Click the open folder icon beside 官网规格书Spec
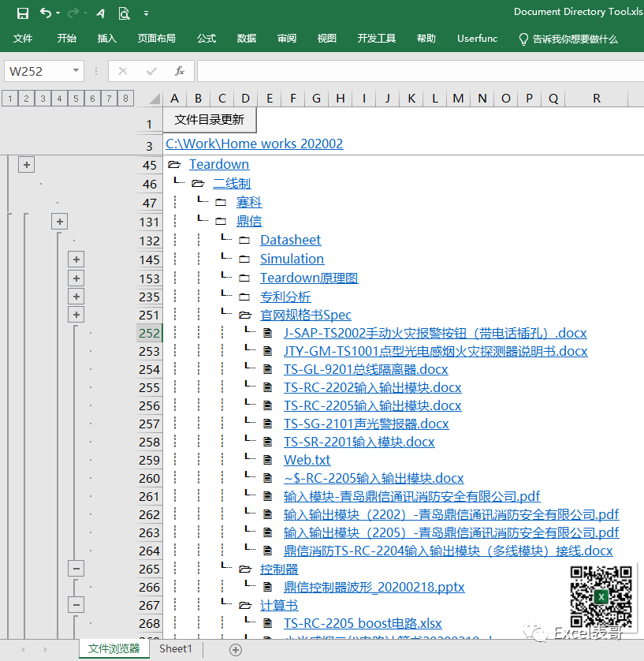Image resolution: width=644 pixels, height=661 pixels. coord(245,315)
